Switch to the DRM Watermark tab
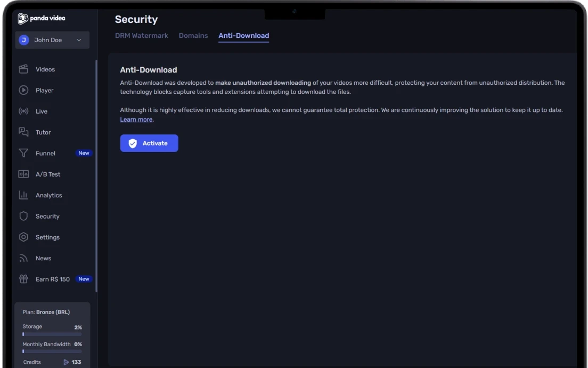Screen dimensions: 588x368 click(x=141, y=35)
